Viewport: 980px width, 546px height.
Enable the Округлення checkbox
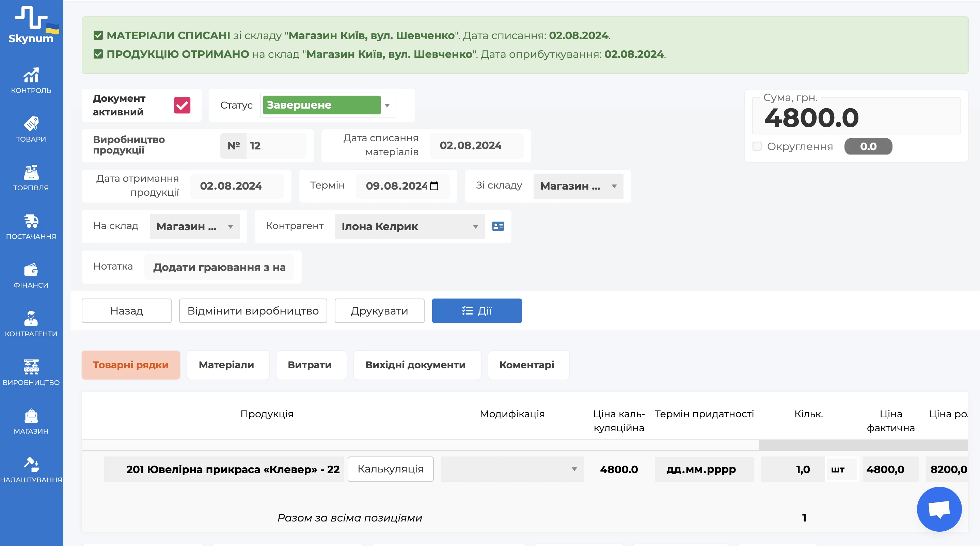point(757,146)
